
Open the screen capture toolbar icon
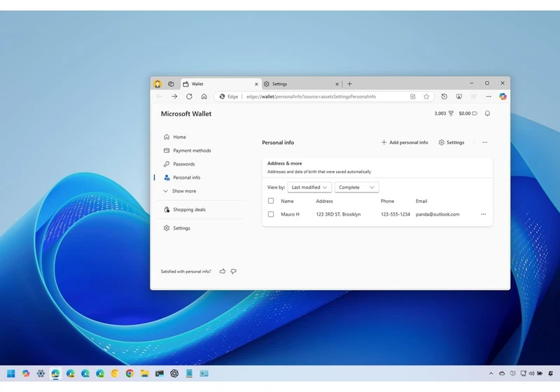pos(459,97)
